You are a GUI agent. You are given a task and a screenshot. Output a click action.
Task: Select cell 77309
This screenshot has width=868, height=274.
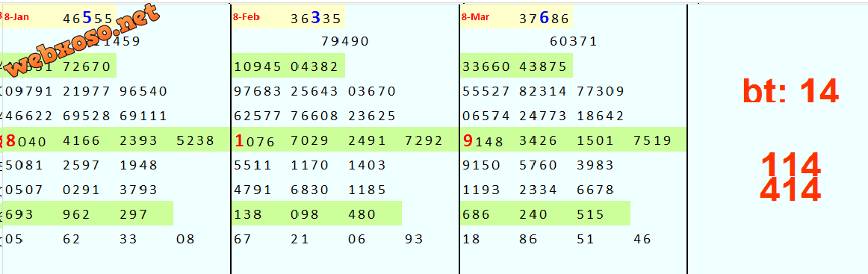click(x=601, y=91)
